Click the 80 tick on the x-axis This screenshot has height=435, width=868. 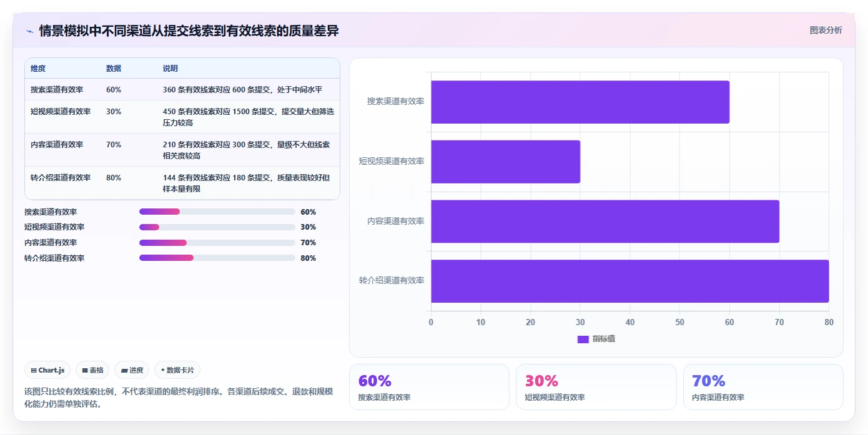coord(829,322)
